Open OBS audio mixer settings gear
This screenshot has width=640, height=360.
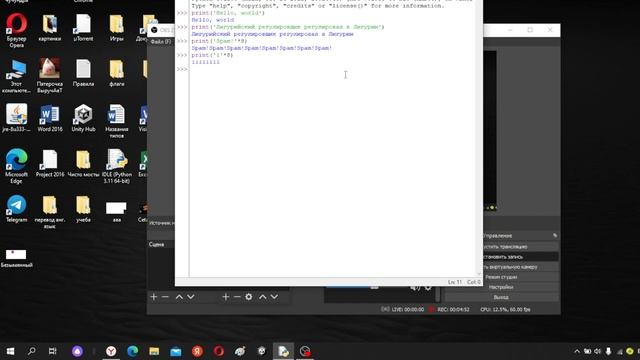428,287
